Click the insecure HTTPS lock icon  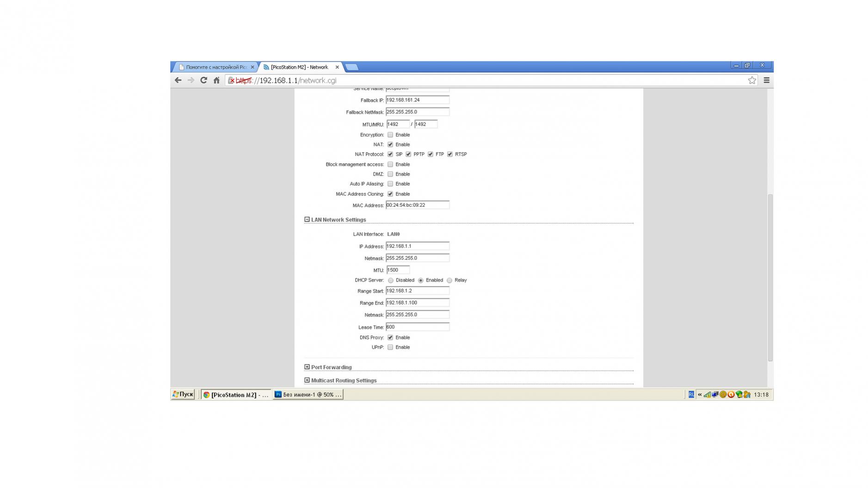(x=231, y=80)
